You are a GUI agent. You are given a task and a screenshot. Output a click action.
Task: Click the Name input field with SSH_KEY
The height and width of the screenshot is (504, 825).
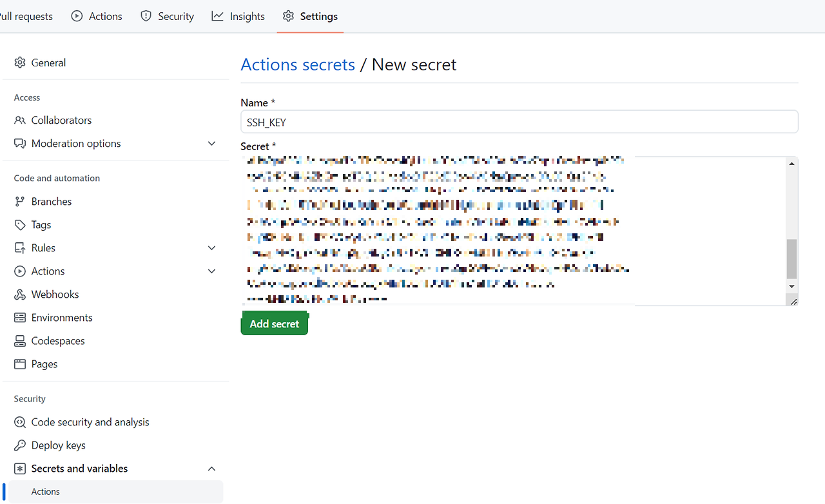[519, 122]
